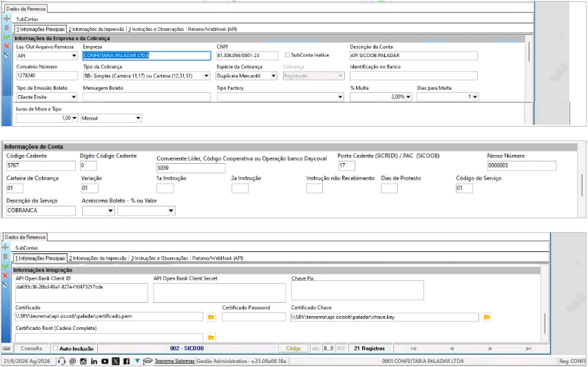Click the trash delete icon in the bottom panel
The width and height of the screenshot is (588, 367).
pyautogui.click(x=6, y=257)
